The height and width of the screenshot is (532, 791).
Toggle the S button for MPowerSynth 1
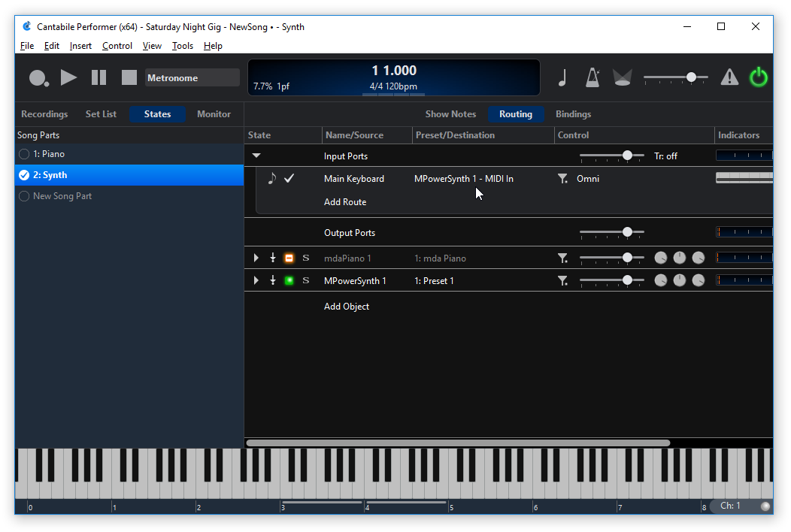pos(306,280)
